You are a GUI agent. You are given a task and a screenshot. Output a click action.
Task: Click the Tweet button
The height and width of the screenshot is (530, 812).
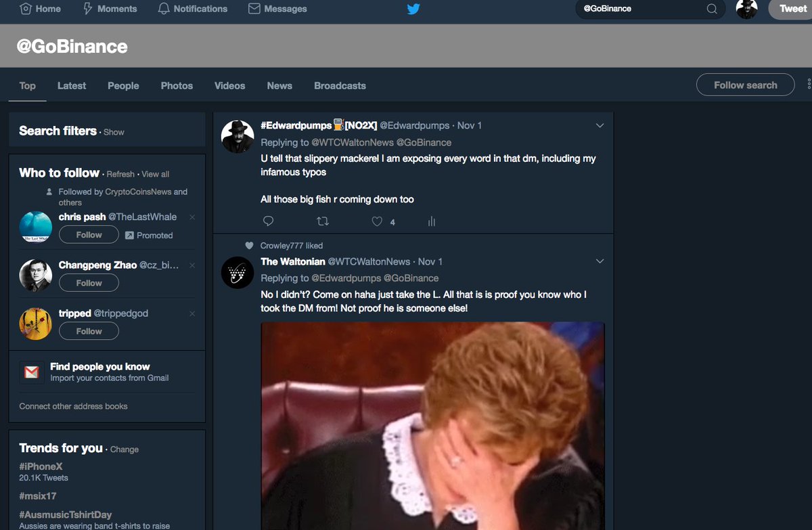(790, 9)
